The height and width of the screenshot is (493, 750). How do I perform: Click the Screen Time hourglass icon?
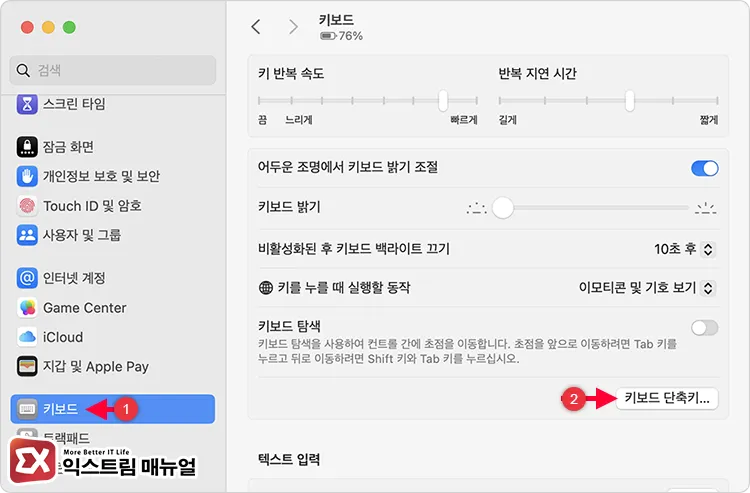pyautogui.click(x=27, y=104)
